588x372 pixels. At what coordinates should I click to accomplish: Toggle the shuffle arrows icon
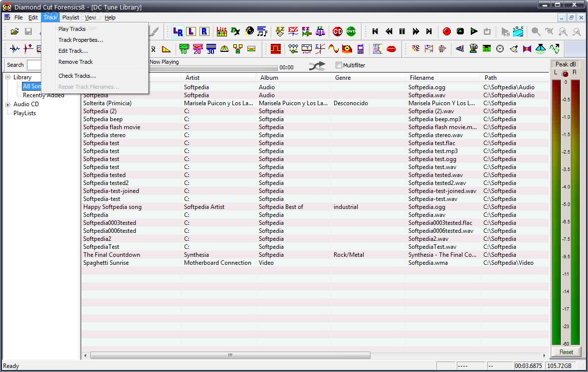tap(317, 66)
